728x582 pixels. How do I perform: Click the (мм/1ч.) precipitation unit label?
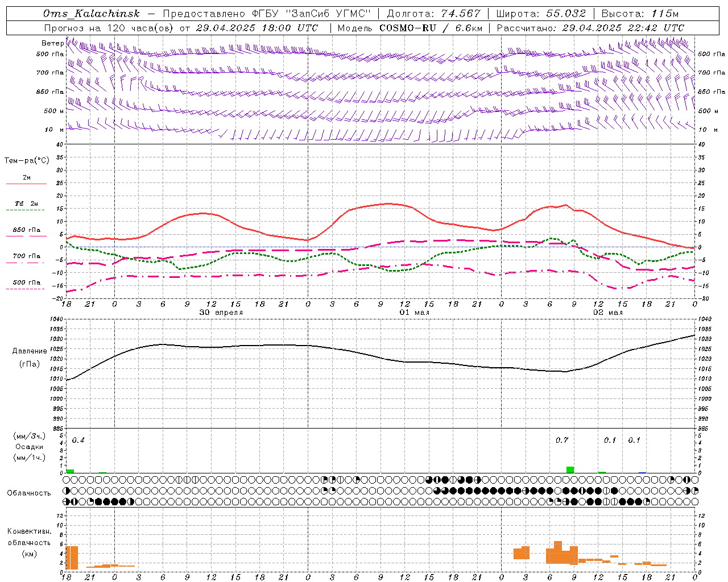click(x=30, y=458)
